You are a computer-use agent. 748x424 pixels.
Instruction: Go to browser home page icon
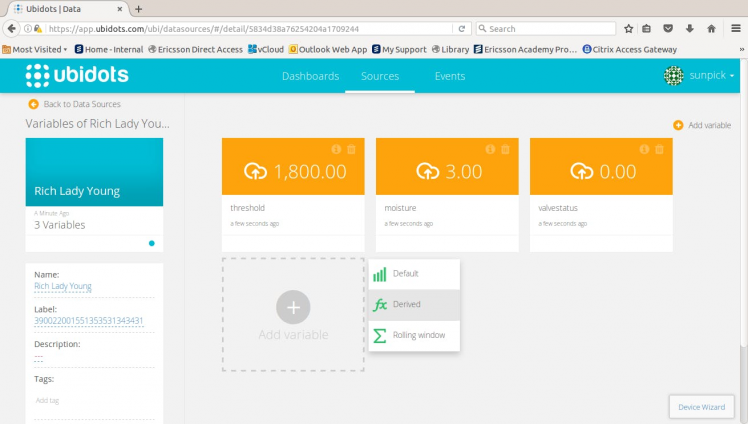[711, 29]
